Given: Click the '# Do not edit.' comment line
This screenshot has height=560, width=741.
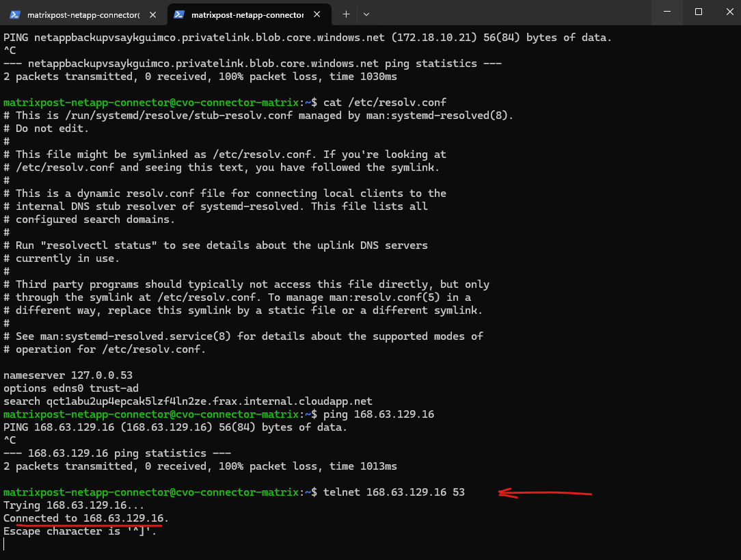Looking at the screenshot, I should coord(46,129).
